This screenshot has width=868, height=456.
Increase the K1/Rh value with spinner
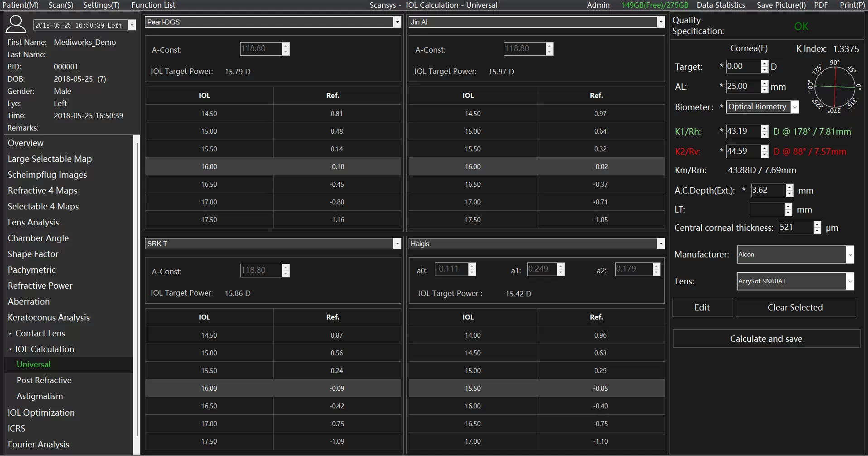tap(765, 128)
